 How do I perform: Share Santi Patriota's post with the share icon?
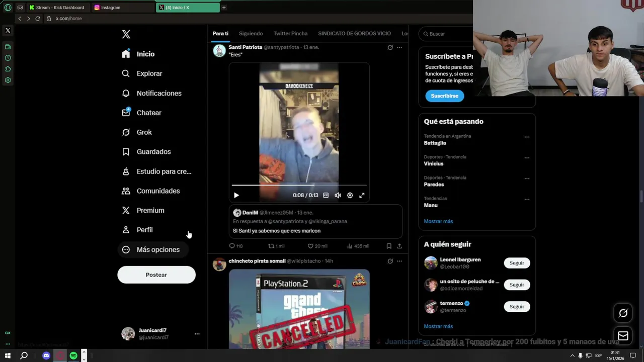399,246
